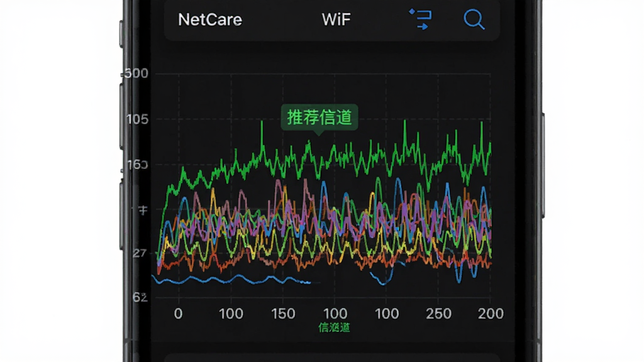This screenshot has width=644, height=362.
Task: Open the sort and switch arrows icon
Action: click(420, 19)
